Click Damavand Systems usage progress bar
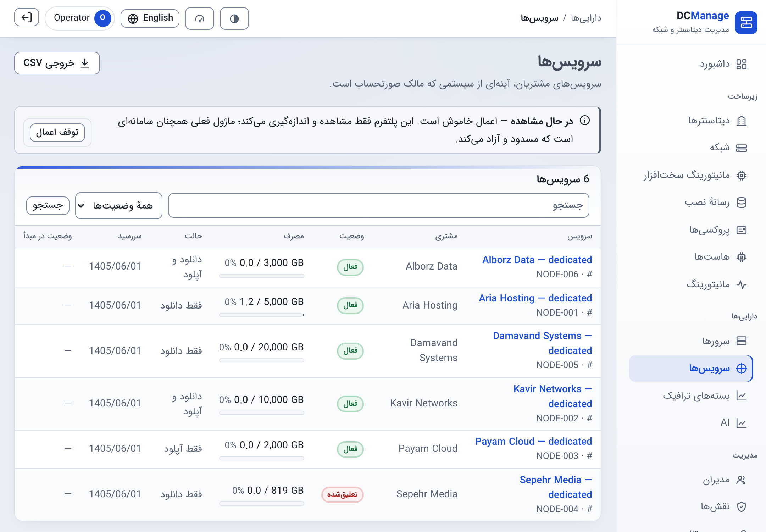The width and height of the screenshot is (766, 532). (262, 360)
